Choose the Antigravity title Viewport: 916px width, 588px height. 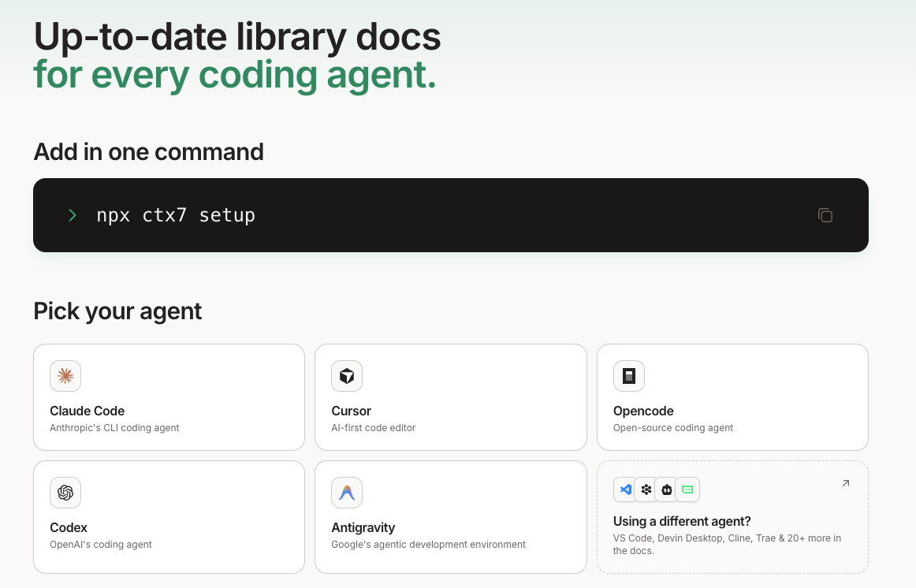point(363,528)
